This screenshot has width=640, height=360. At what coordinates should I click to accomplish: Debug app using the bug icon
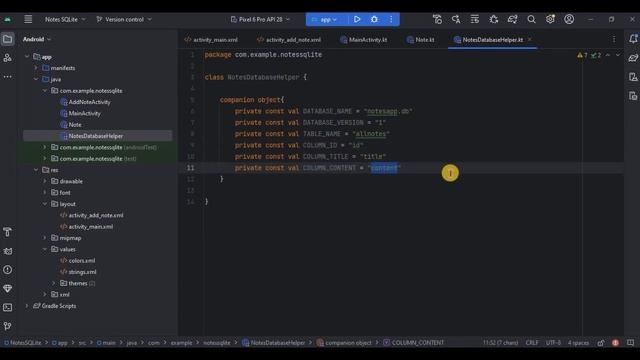374,19
